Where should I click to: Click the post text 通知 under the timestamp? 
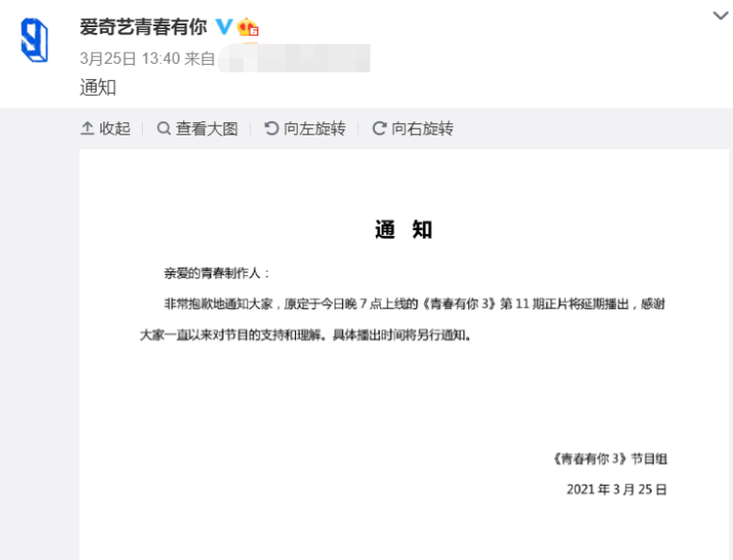pyautogui.click(x=98, y=87)
